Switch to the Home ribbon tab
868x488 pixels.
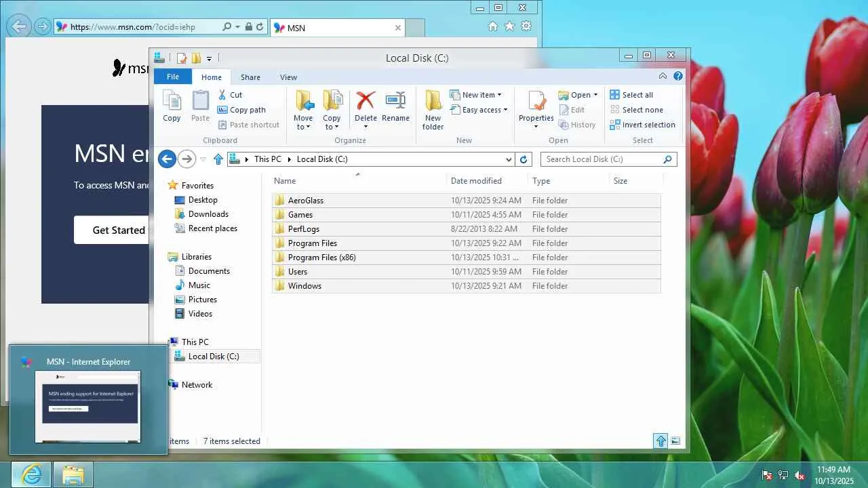click(x=212, y=77)
